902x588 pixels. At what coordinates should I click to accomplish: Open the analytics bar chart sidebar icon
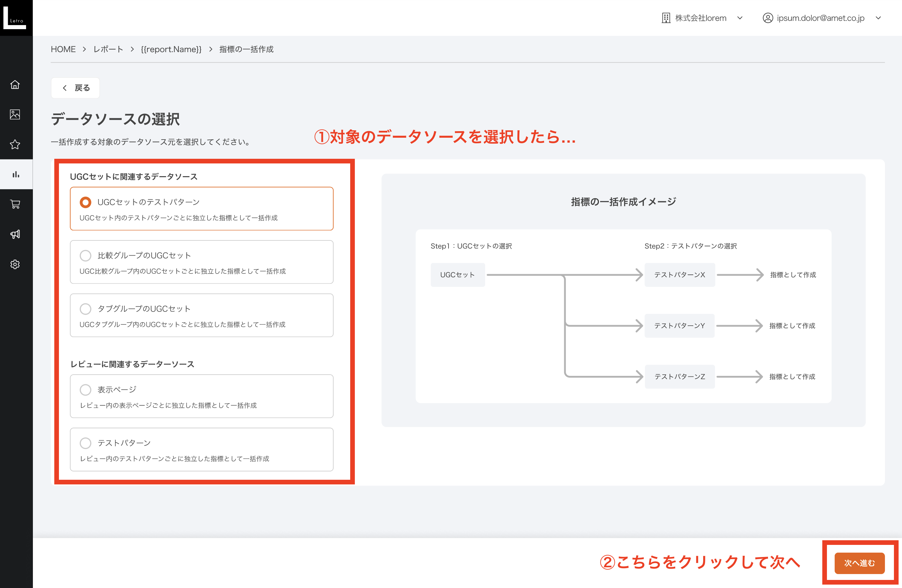coord(15,174)
